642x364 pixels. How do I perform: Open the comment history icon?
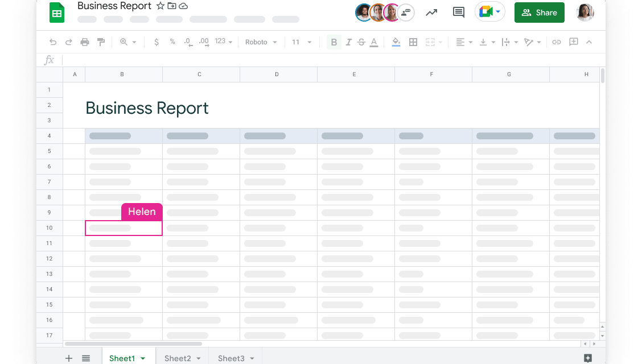click(x=458, y=13)
